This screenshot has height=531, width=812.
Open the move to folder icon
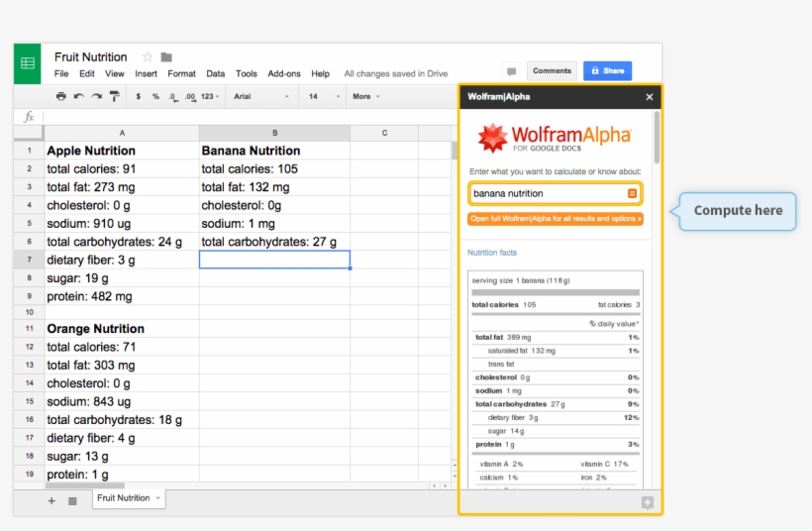tap(166, 57)
